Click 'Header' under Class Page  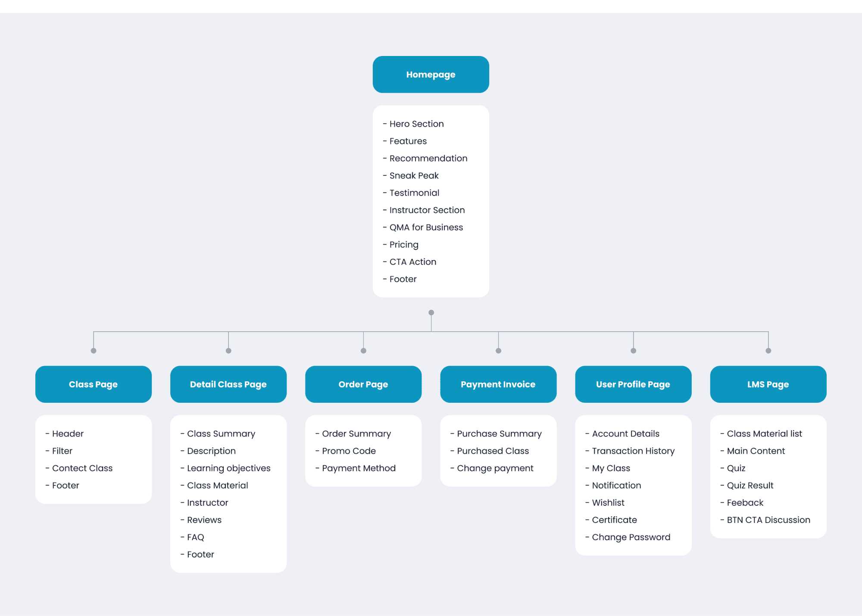(65, 434)
